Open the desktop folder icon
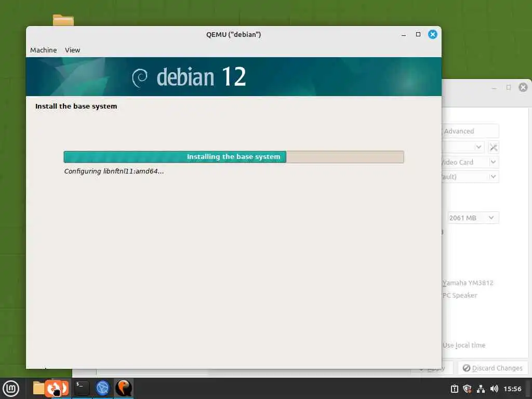The image size is (532, 399). (63, 20)
